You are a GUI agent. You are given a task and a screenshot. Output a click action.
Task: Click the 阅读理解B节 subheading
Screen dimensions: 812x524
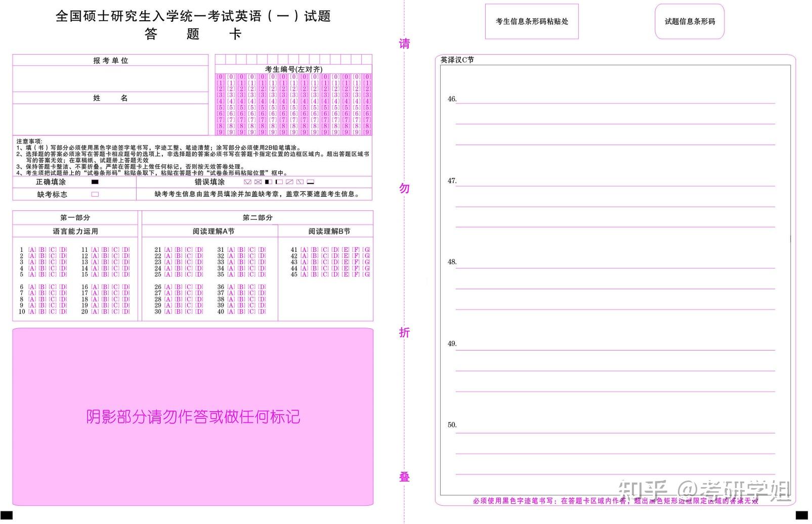click(329, 231)
